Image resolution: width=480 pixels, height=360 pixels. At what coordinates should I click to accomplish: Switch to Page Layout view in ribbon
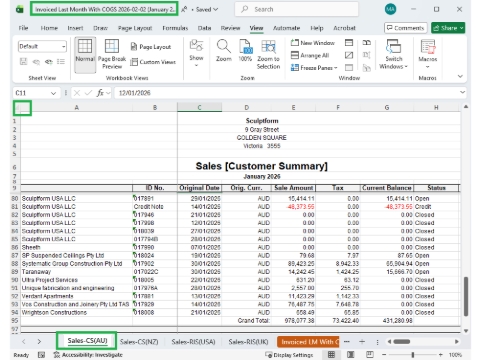tap(151, 47)
